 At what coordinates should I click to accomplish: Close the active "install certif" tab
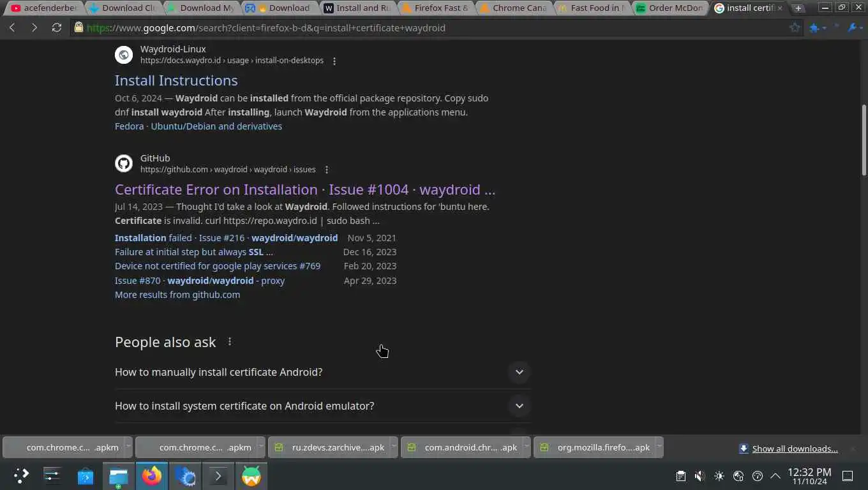click(x=779, y=8)
